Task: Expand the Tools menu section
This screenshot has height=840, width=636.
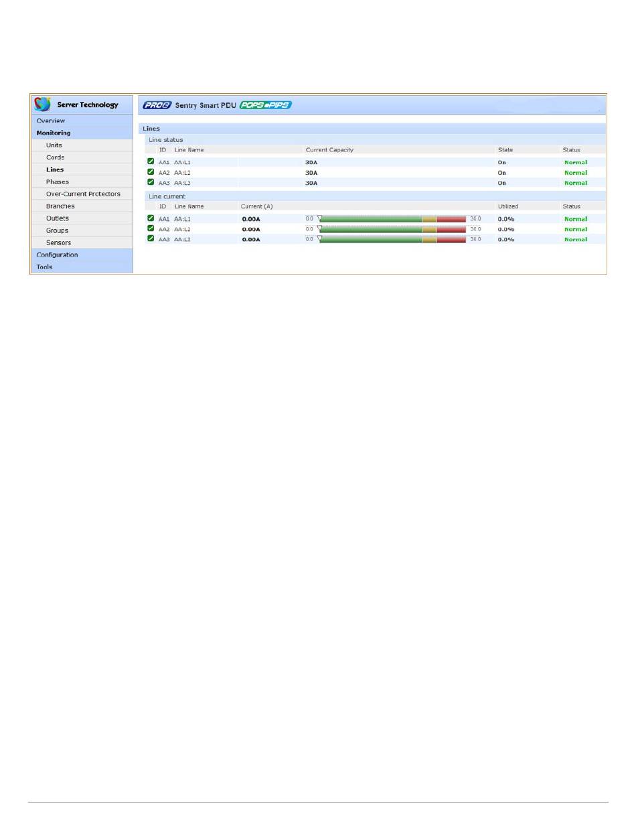Action: pos(44,267)
